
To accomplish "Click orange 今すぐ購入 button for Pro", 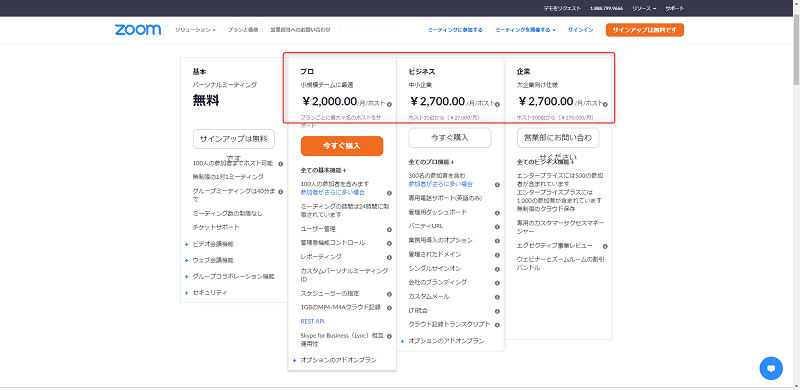I will tap(342, 146).
